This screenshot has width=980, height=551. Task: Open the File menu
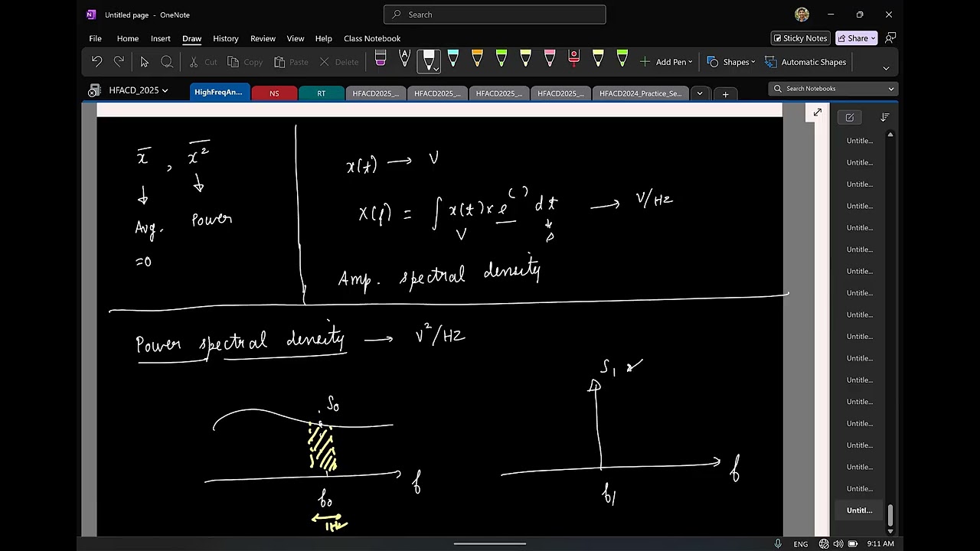coord(95,38)
